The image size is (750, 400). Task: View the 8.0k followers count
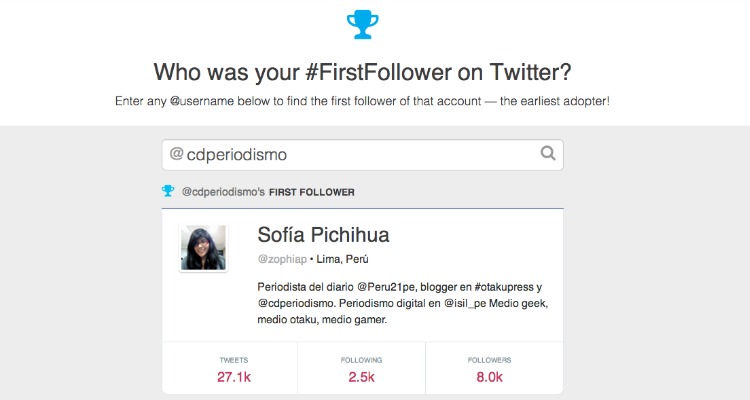pos(489,377)
